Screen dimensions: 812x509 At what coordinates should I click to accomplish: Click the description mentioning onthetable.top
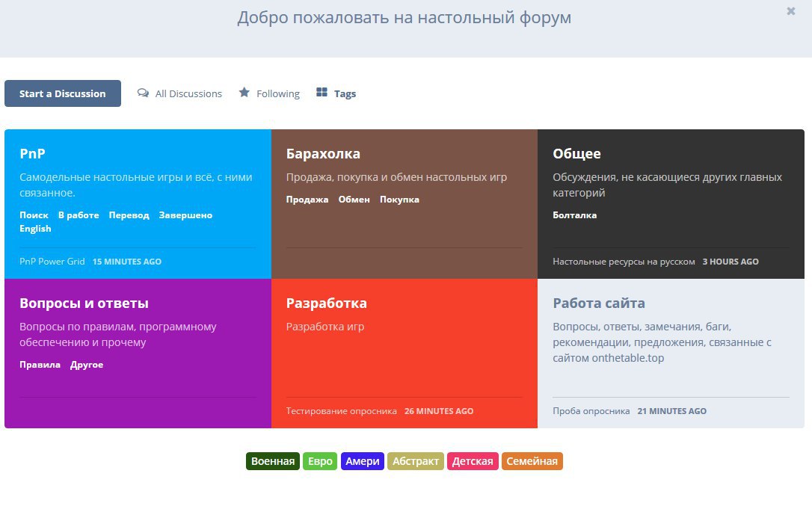[662, 342]
